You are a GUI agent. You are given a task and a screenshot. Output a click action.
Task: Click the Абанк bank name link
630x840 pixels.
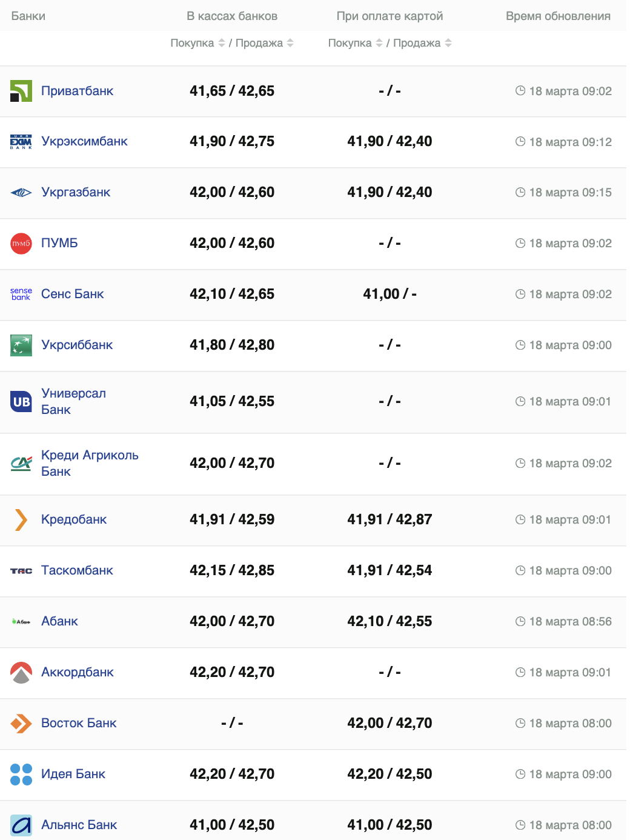59,621
